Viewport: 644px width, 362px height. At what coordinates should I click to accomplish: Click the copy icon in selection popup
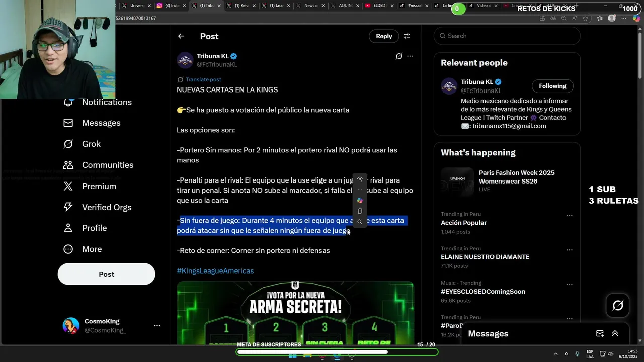[x=360, y=211]
